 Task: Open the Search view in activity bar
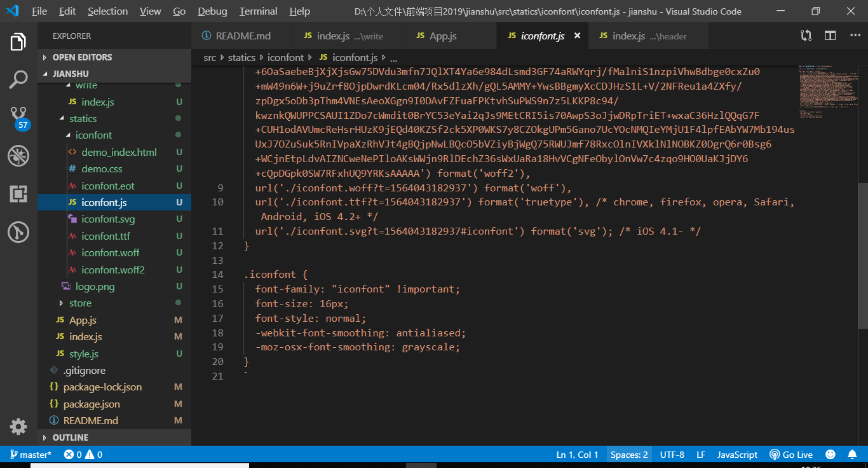(x=18, y=79)
